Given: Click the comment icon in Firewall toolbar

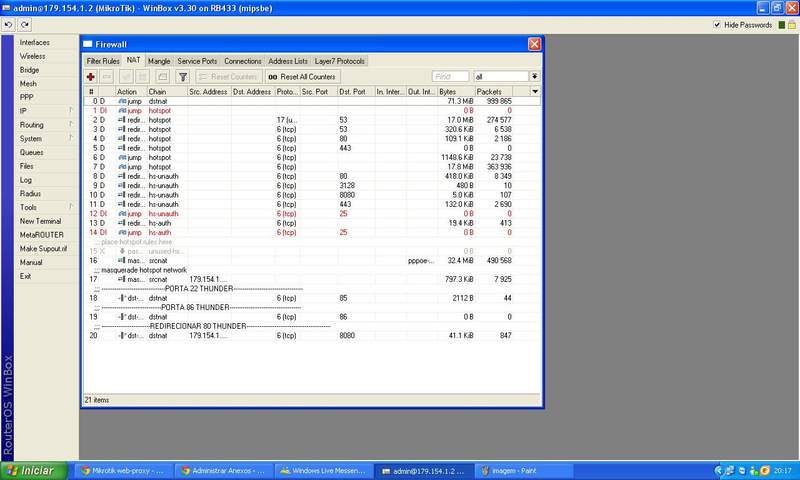Looking at the screenshot, I should point(162,77).
